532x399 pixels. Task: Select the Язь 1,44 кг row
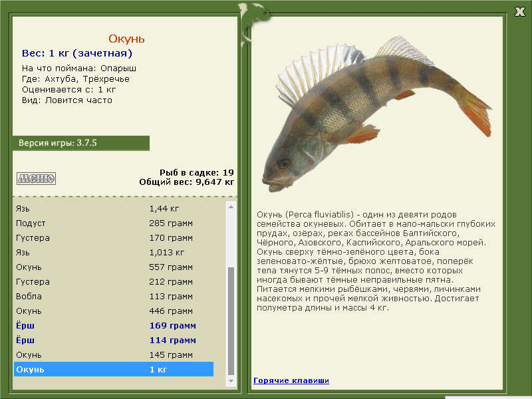coord(114,209)
